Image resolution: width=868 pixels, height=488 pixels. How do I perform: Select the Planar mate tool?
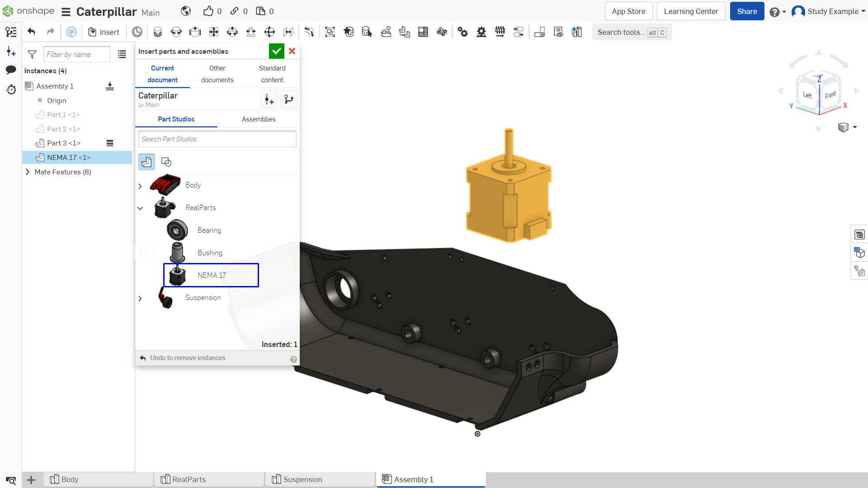click(214, 32)
